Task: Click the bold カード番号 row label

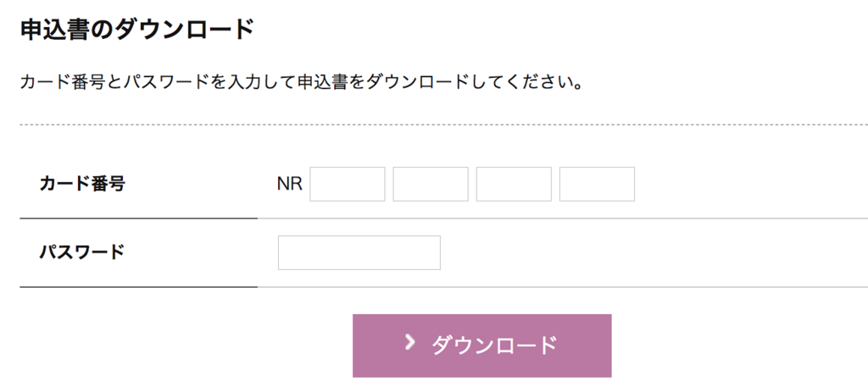Action: [x=82, y=184]
